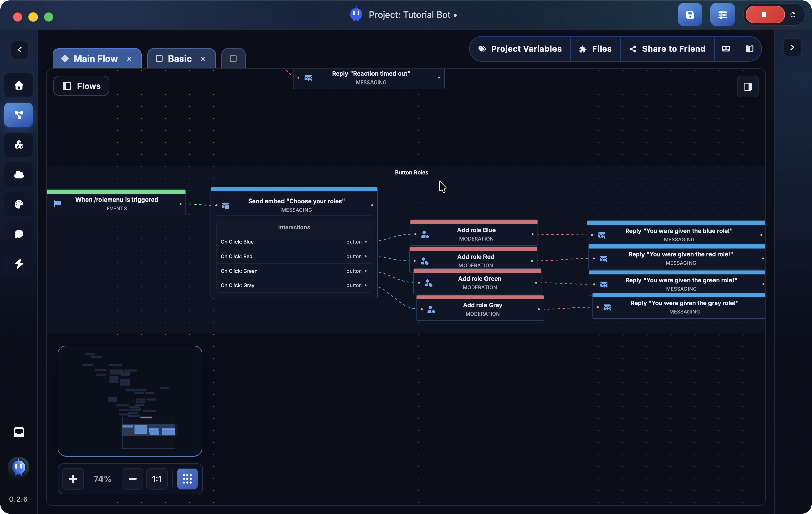Select the On Click: Blue interaction row
The width and height of the screenshot is (812, 514).
point(294,242)
